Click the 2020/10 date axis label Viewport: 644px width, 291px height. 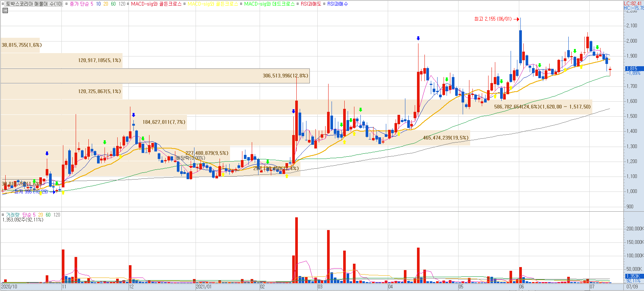[9, 287]
